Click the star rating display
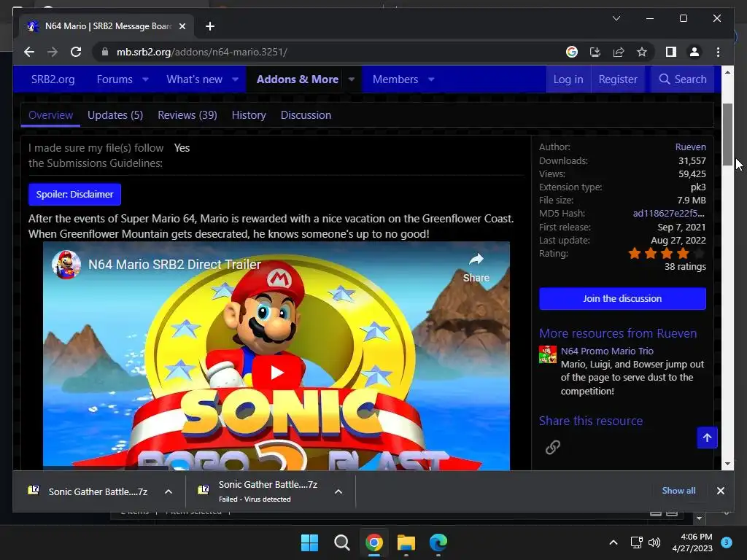747x560 pixels. pyautogui.click(x=666, y=253)
